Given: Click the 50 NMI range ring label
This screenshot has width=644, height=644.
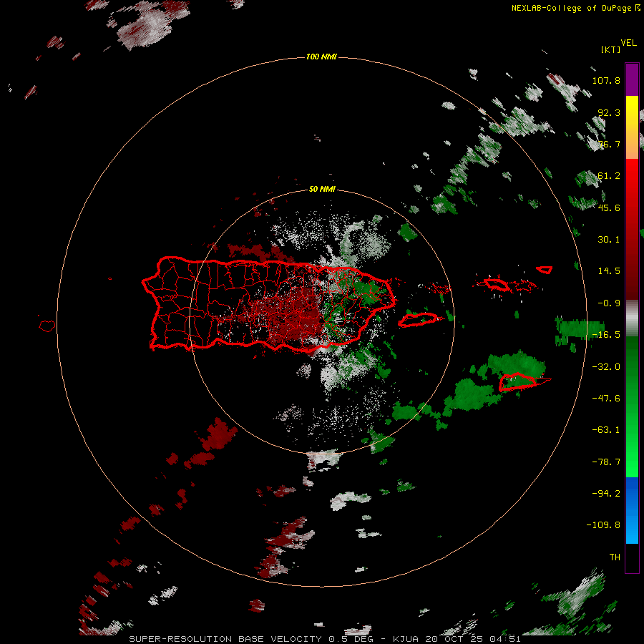Looking at the screenshot, I should coord(322,189).
